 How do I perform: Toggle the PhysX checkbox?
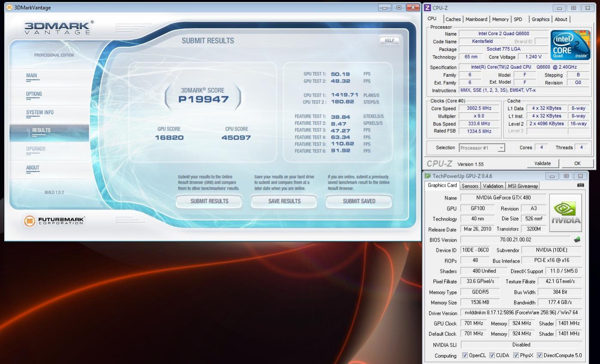pyautogui.click(x=516, y=355)
